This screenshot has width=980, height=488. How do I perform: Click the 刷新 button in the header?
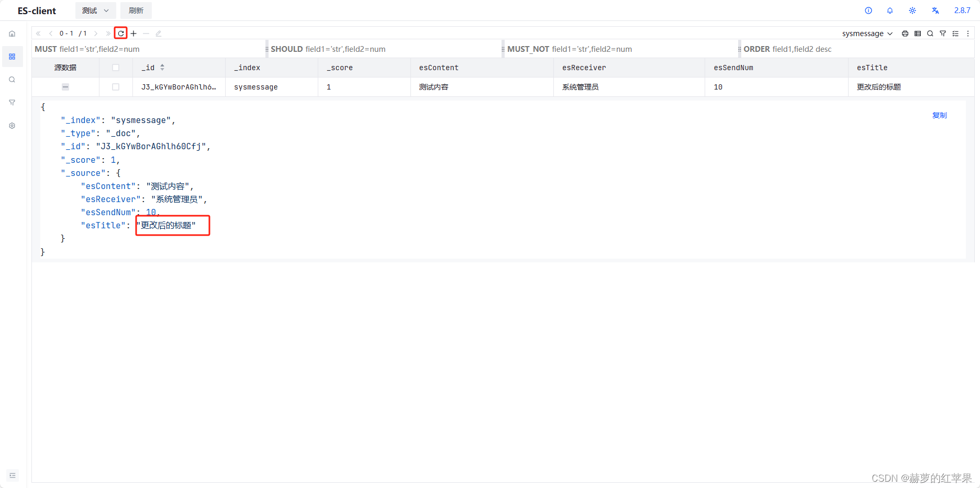tap(136, 10)
